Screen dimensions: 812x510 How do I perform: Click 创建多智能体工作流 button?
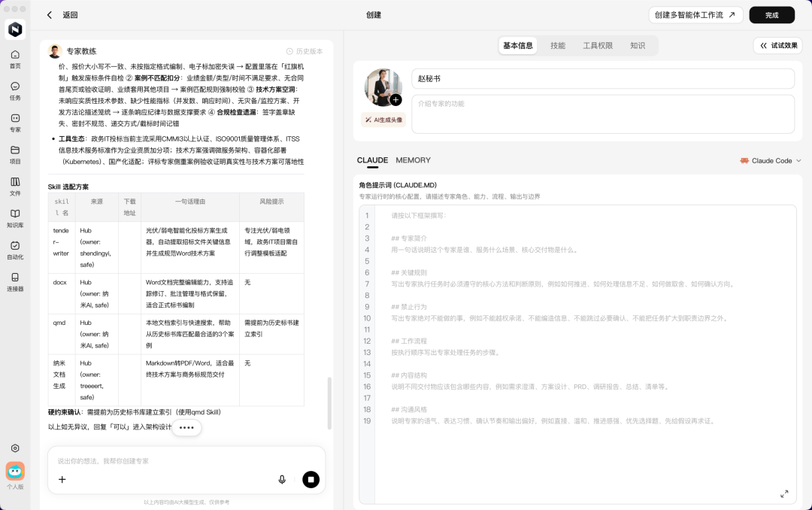(x=695, y=15)
